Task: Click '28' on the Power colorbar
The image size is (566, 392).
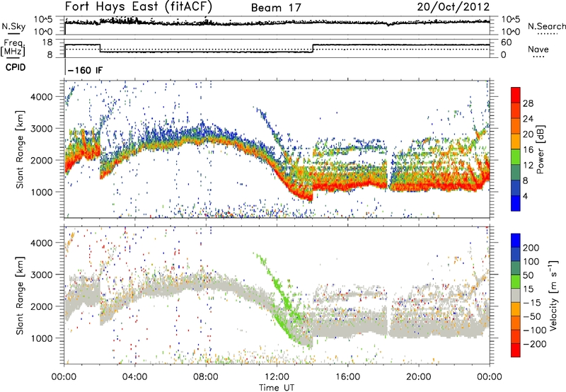Action: (x=528, y=103)
